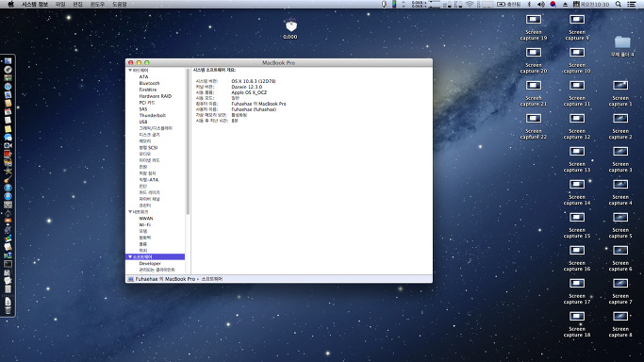Open Notification Center list icon
Screen dimensions: 644x362
632,4
